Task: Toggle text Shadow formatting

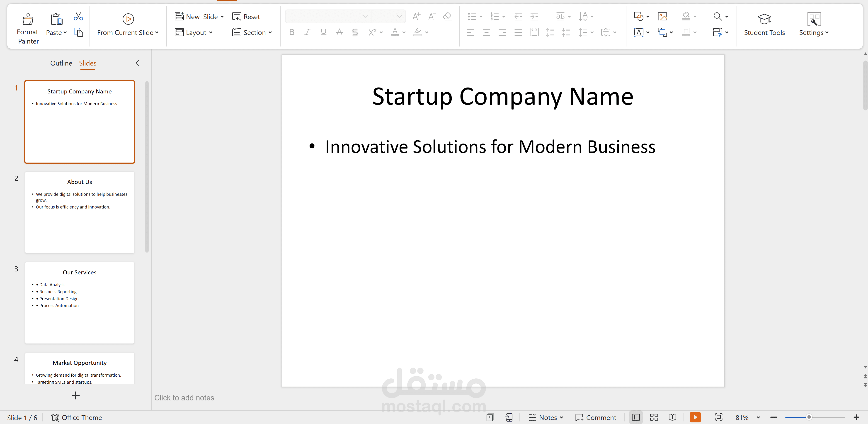Action: point(355,32)
